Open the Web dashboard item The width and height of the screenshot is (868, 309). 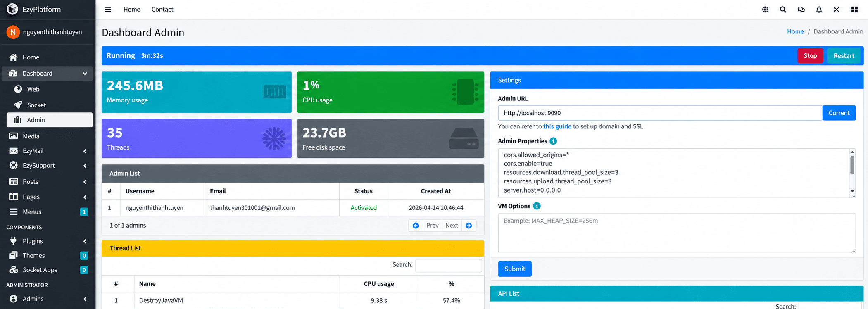pos(50,89)
